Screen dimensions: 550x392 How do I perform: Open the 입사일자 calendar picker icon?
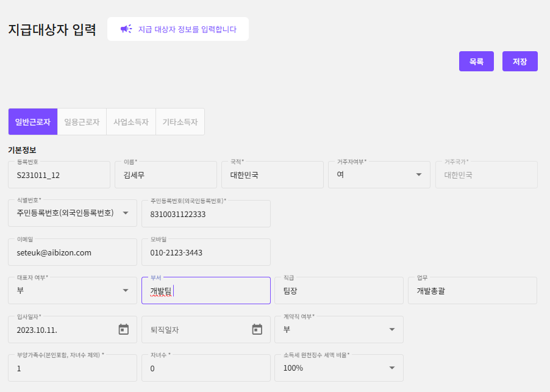124,329
